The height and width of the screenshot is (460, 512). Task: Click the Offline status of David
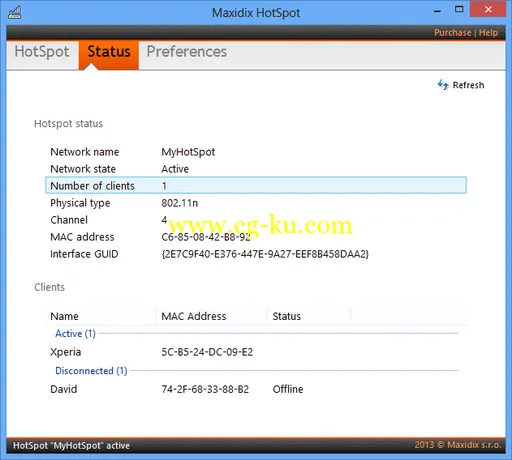point(288,389)
